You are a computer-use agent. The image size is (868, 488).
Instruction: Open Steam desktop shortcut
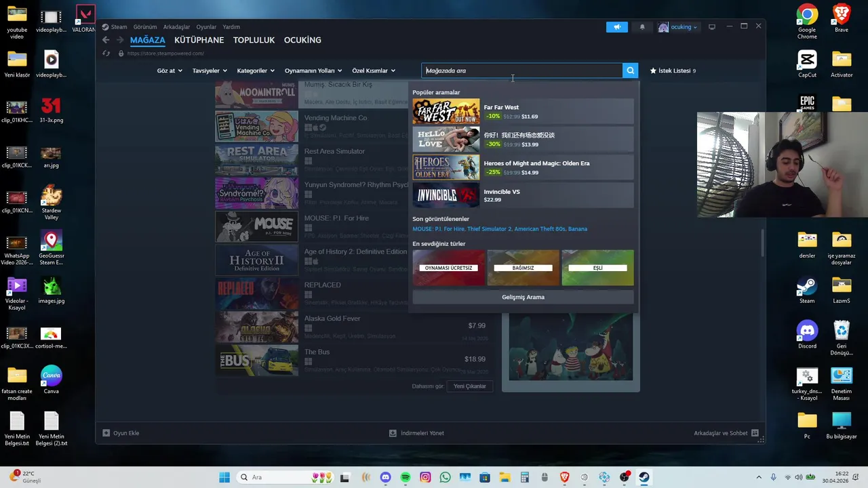[807, 290]
